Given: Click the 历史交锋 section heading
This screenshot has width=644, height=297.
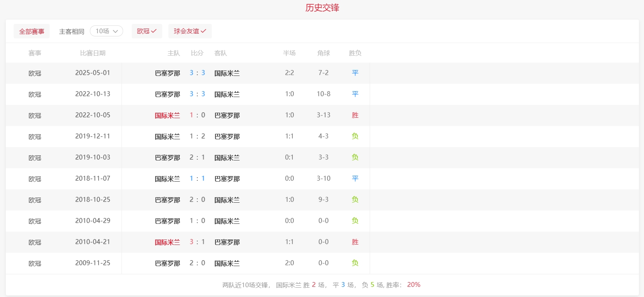Looking at the screenshot, I should (322, 8).
